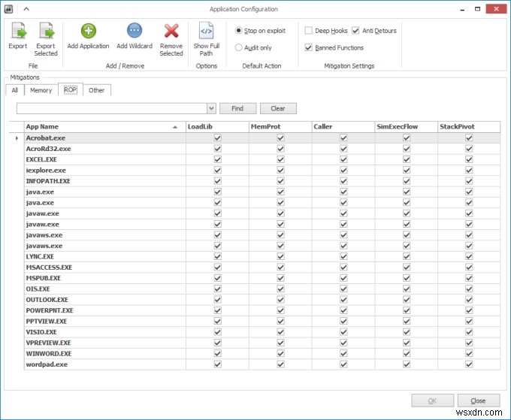This screenshot has height=420, width=511.
Task: Toggle the Anti Detours checkbox
Action: [x=355, y=31]
